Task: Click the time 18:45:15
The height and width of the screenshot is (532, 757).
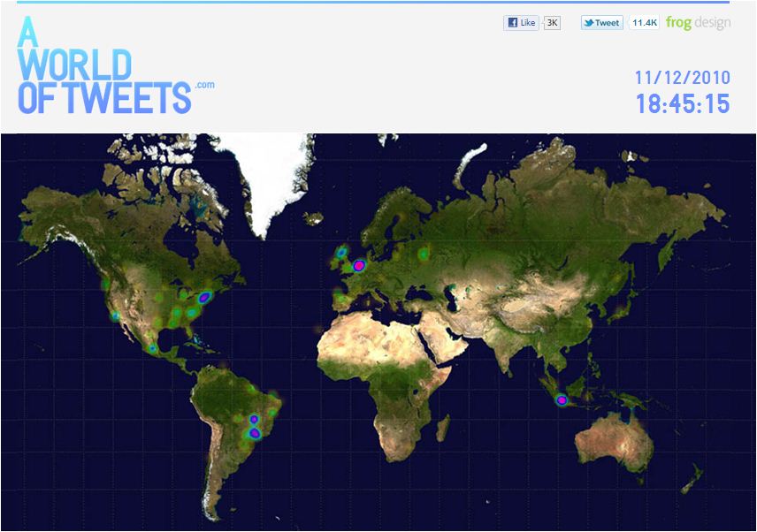Action: 682,103
